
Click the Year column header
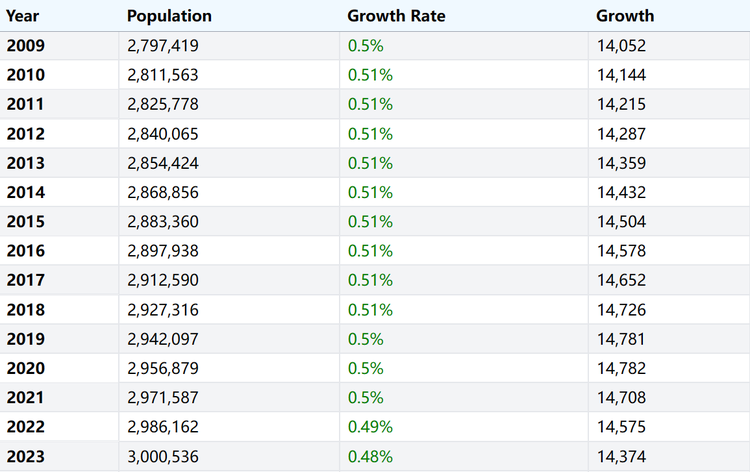22,16
